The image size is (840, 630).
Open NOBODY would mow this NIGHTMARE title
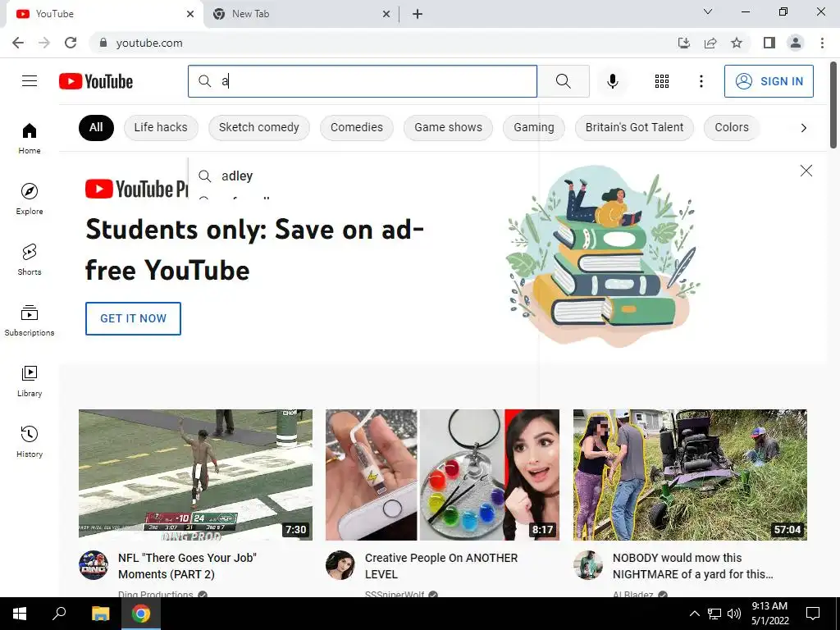[692, 566]
